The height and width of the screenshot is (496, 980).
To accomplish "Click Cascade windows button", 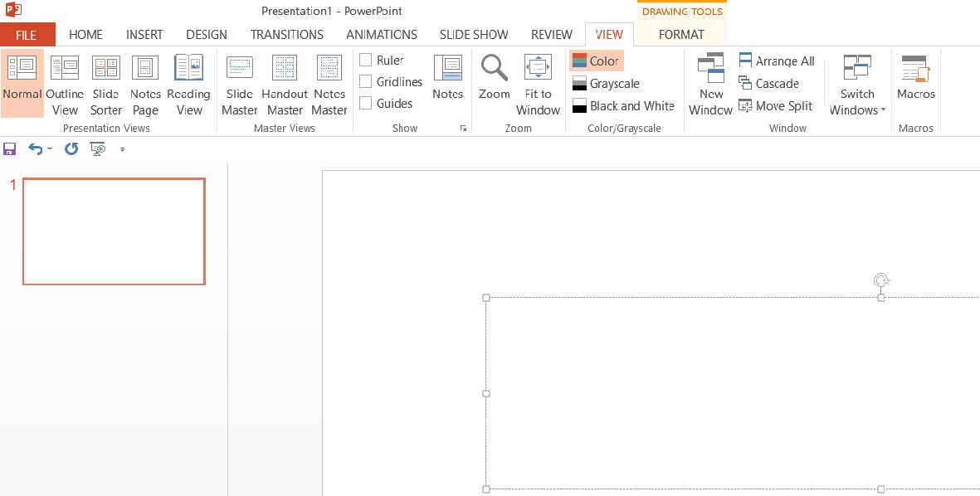I will tap(768, 84).
